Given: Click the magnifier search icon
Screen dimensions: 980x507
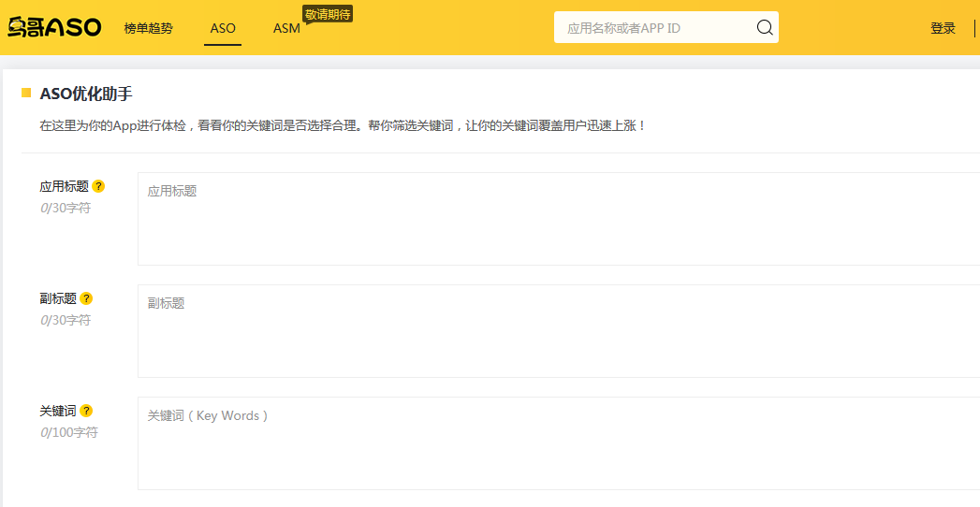Looking at the screenshot, I should [x=765, y=28].
